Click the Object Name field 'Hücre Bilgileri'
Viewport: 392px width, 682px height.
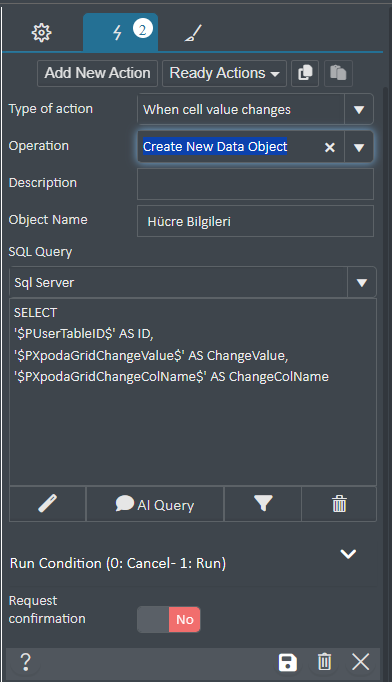(255, 221)
